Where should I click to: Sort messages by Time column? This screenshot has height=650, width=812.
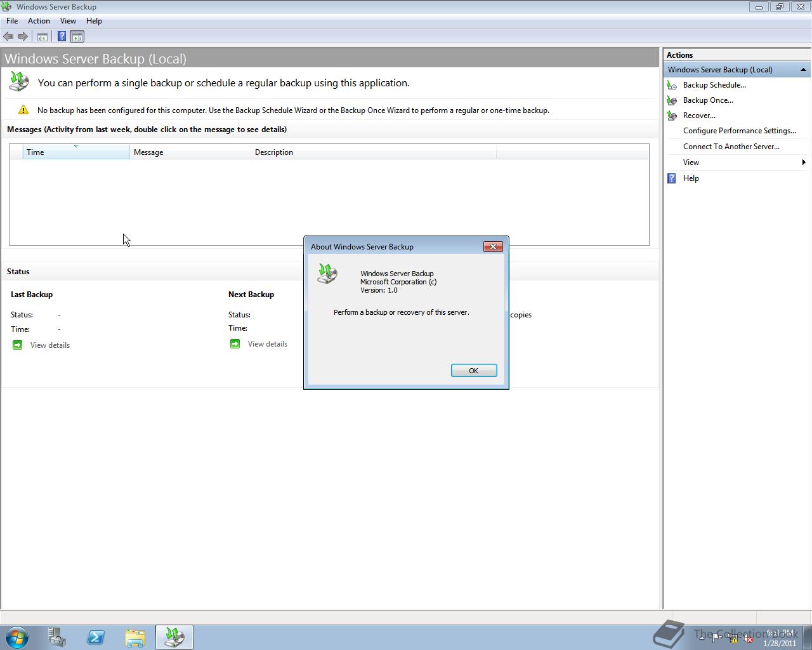coord(76,152)
